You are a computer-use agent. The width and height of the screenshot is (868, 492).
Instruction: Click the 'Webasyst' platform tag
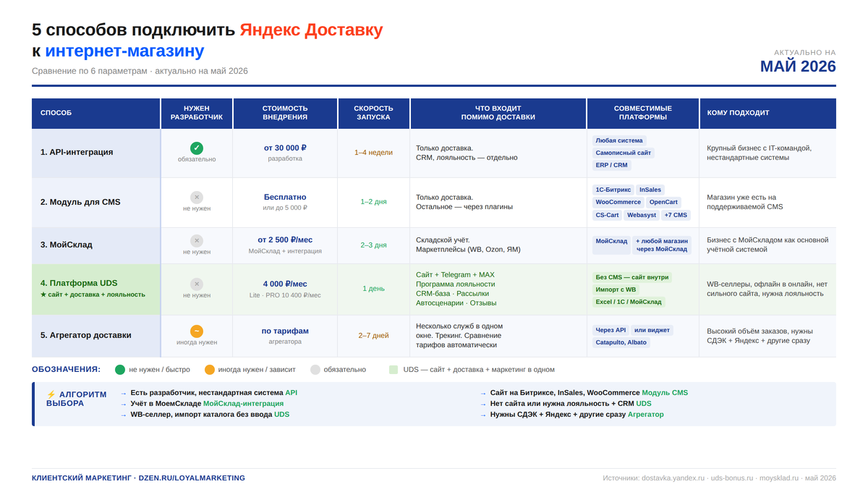[x=642, y=215]
